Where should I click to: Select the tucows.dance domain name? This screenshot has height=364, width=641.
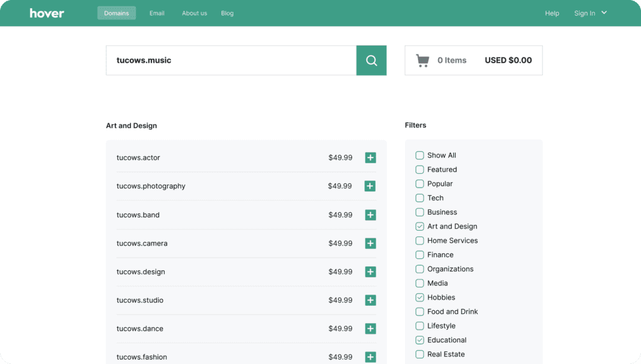point(140,329)
